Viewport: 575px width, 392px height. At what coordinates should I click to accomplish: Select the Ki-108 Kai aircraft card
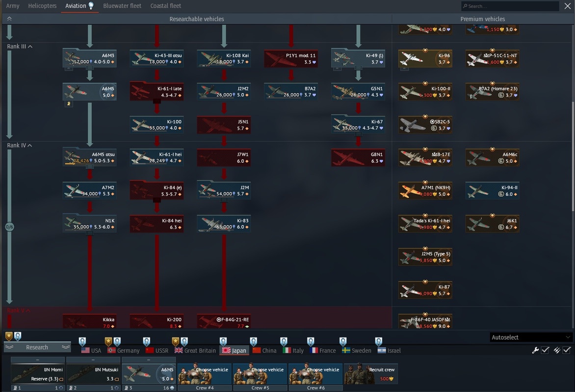[224, 59]
